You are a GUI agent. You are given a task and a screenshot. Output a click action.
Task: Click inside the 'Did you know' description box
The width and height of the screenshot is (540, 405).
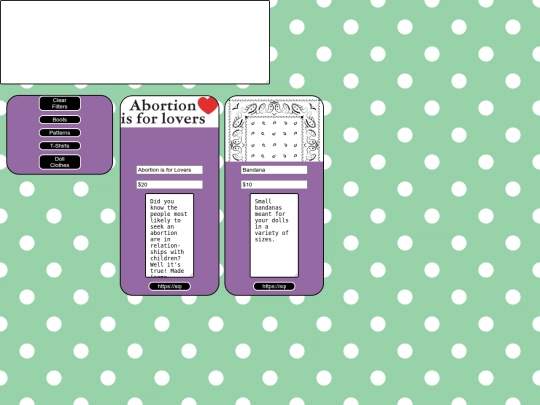169,236
